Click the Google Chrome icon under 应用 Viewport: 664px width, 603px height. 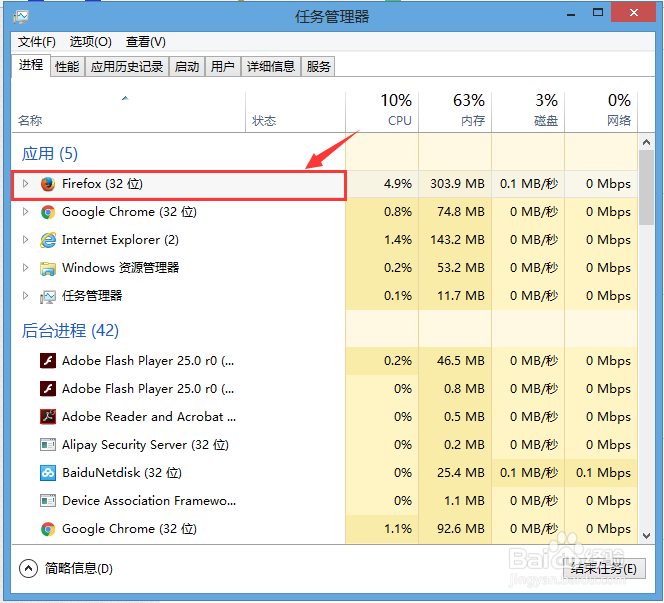tap(48, 212)
